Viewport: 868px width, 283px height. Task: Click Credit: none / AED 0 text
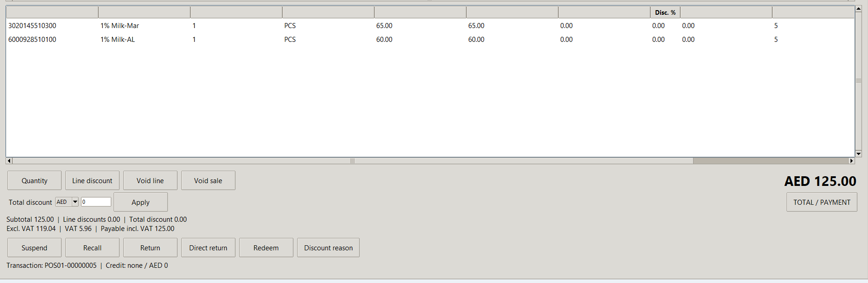137,266
